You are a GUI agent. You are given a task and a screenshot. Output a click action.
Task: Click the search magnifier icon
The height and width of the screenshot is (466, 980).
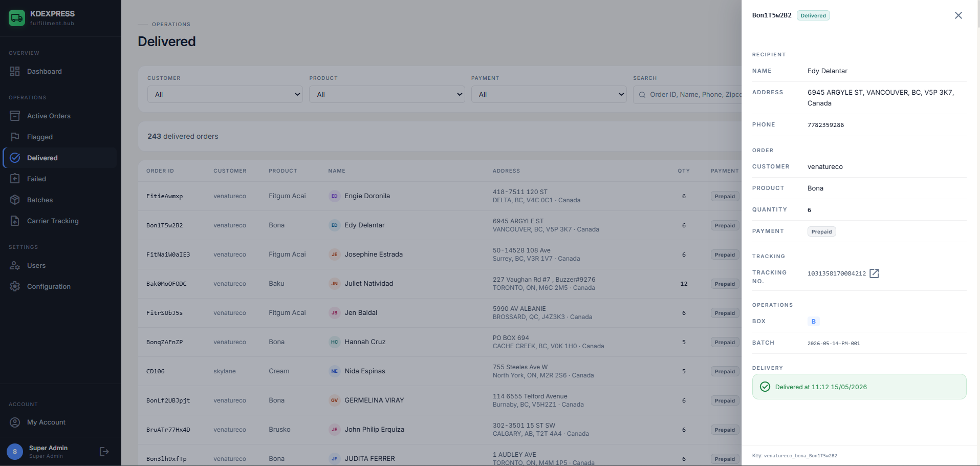click(642, 95)
